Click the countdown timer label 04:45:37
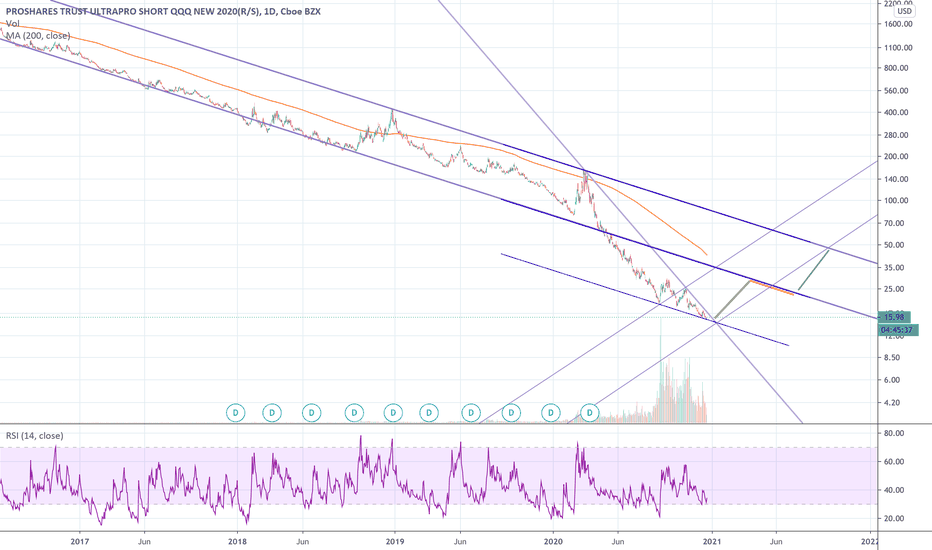Viewport: 932px width, 550px height. tap(899, 329)
